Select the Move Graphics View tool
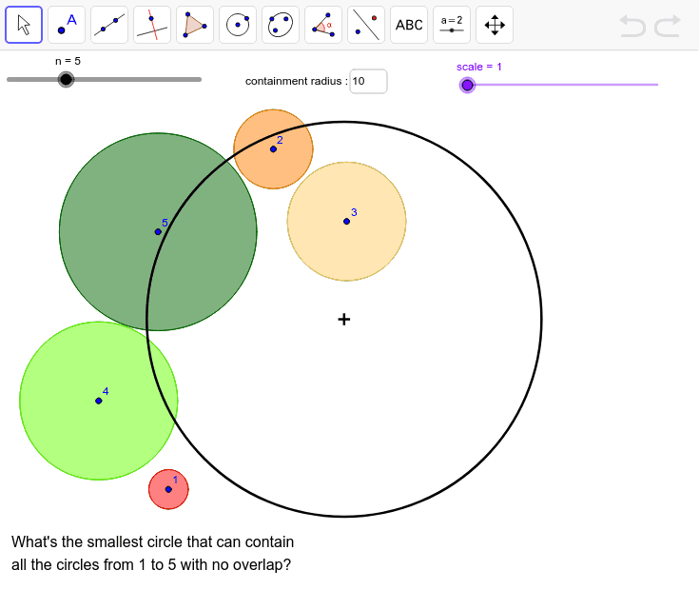The width and height of the screenshot is (700, 590). (495, 25)
